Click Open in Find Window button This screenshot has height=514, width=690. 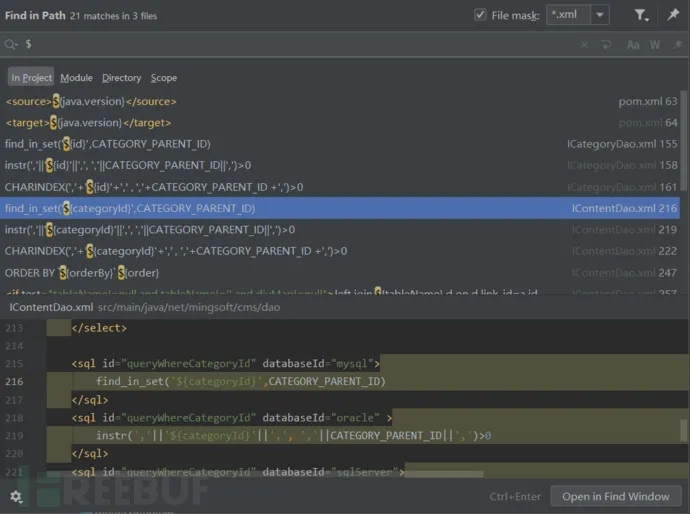pos(615,496)
